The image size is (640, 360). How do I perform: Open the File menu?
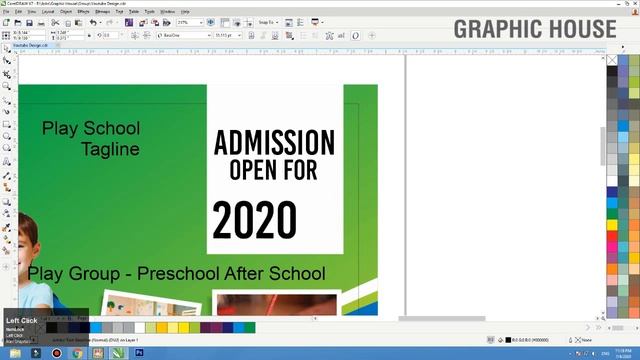coord(6,12)
